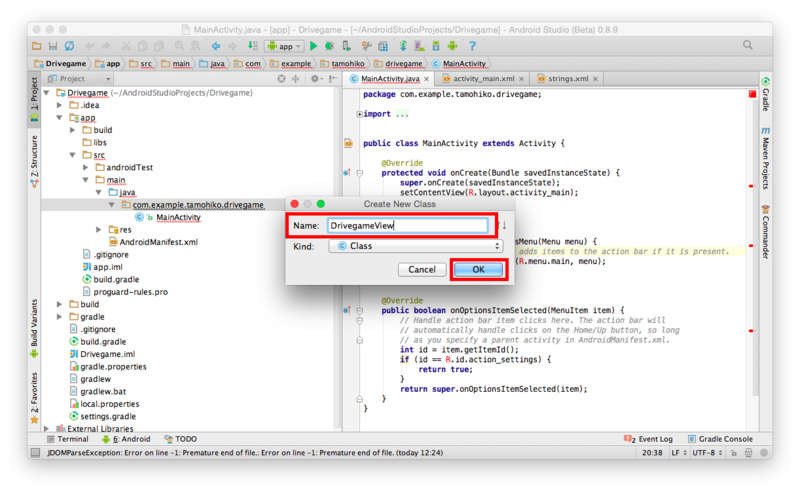
Task: Expand the folded import statement
Action: (x=360, y=114)
